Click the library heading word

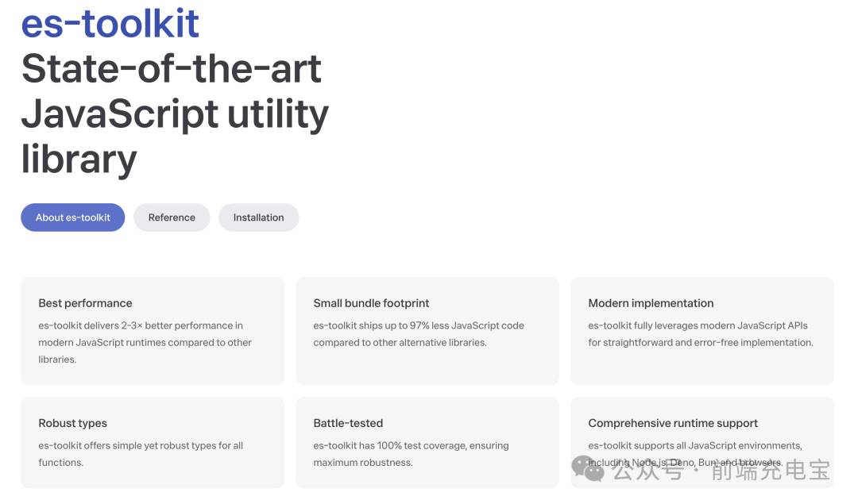pyautogui.click(x=79, y=160)
